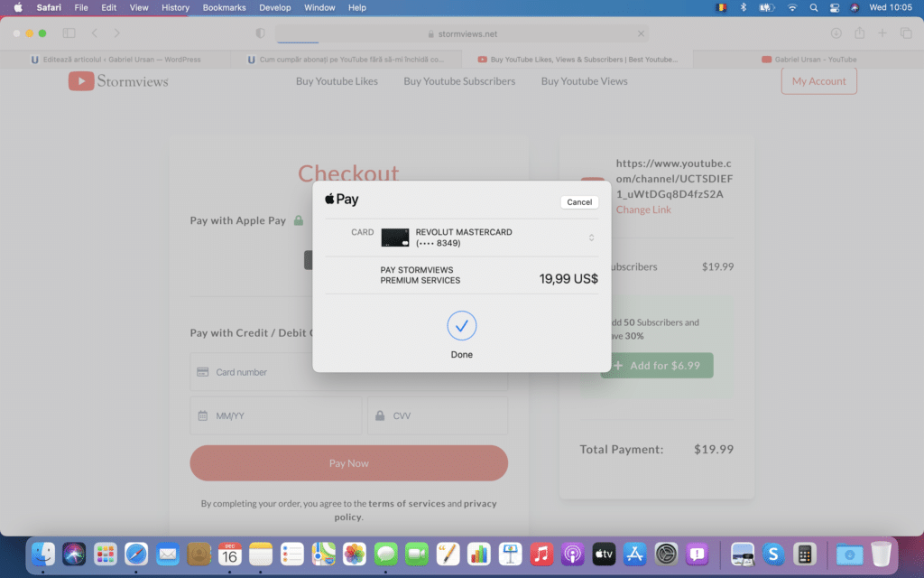This screenshot has height=578, width=924.
Task: Open privacy report shield icon
Action: pyautogui.click(x=260, y=33)
